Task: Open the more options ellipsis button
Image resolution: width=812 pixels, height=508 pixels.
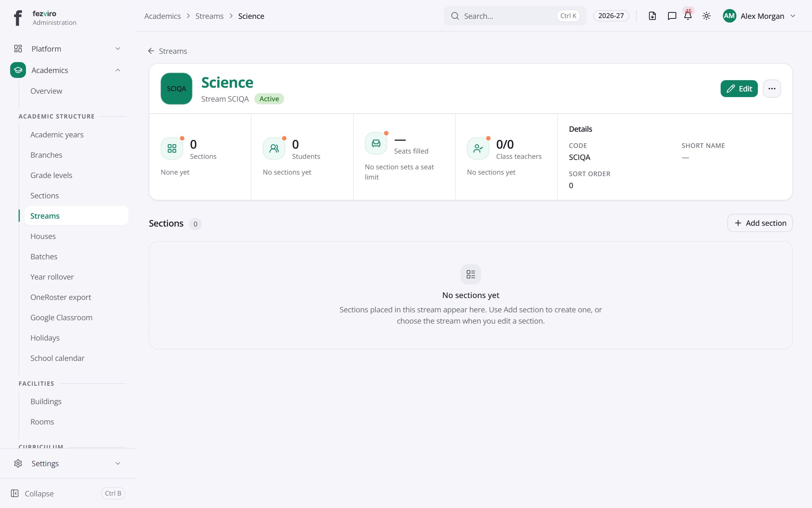Action: (772, 88)
